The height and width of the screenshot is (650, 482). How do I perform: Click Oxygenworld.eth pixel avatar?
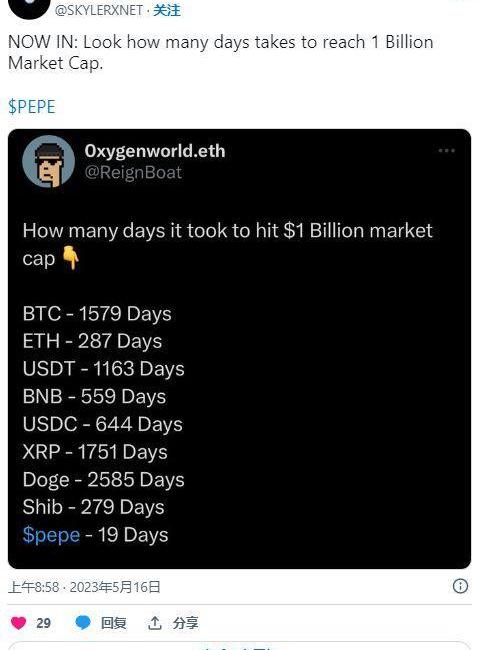pyautogui.click(x=48, y=162)
